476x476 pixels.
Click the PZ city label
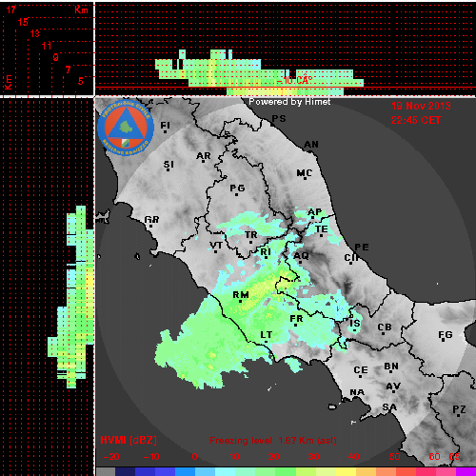pos(459,409)
